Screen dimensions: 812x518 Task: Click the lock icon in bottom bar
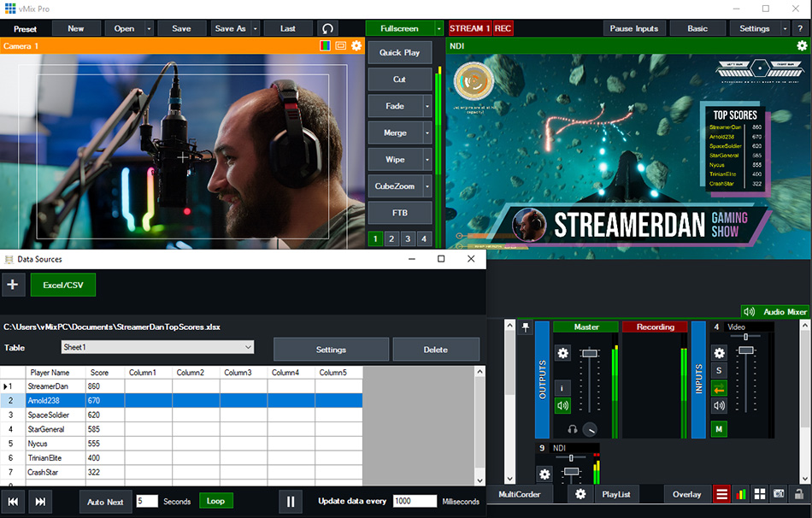click(x=798, y=494)
